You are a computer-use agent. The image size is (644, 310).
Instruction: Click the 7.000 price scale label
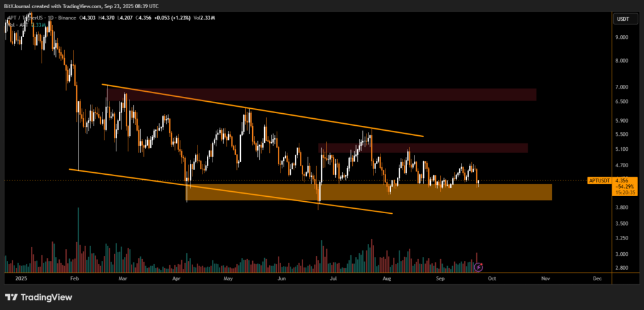(622, 87)
